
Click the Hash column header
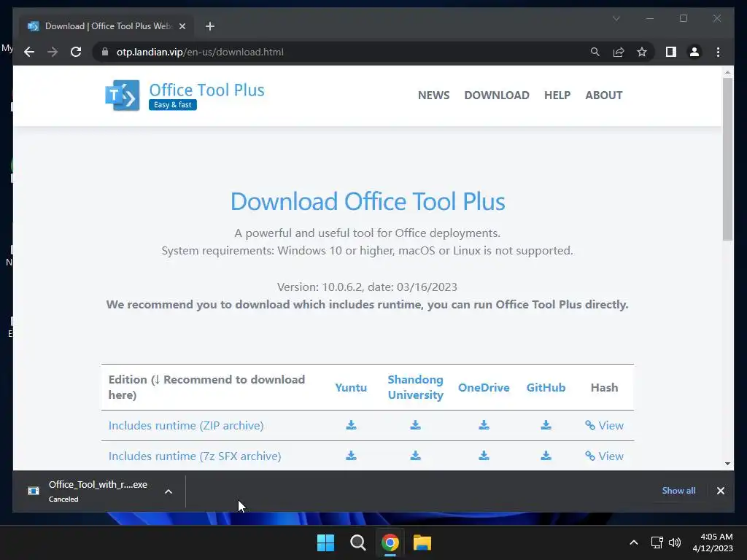pos(604,388)
